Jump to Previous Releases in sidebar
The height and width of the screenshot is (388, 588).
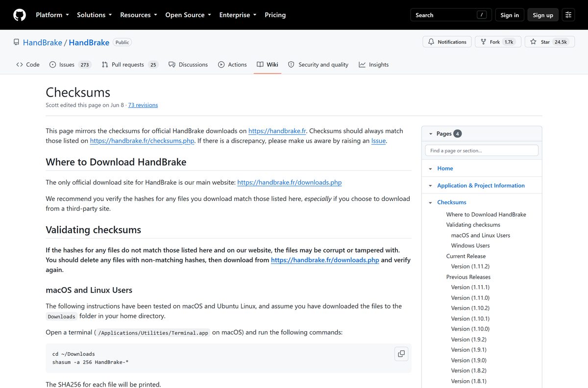(468, 277)
